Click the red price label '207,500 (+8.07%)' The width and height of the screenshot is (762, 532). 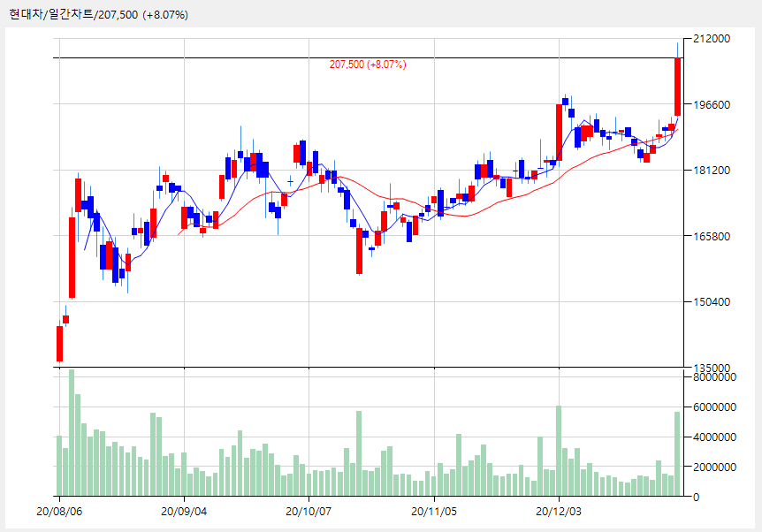(x=368, y=65)
